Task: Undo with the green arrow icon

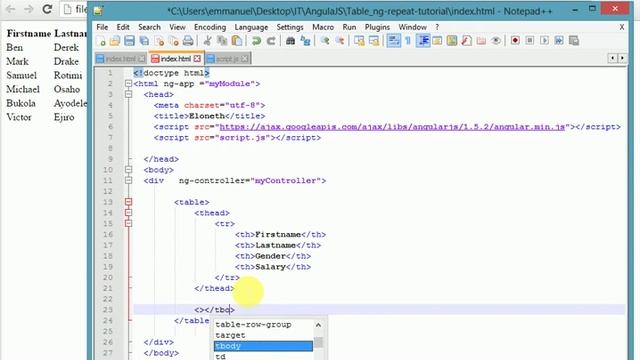Action: (x=256, y=41)
